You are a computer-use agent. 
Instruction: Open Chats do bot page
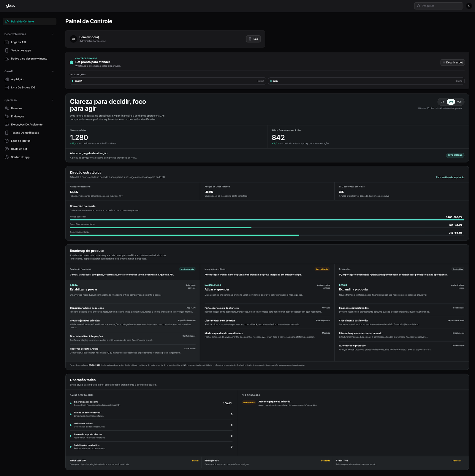(x=30, y=149)
